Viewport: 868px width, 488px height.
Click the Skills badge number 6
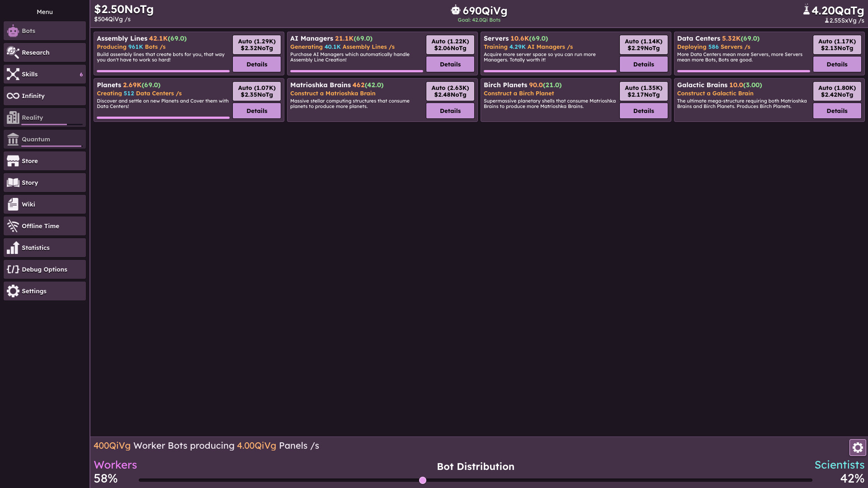81,75
